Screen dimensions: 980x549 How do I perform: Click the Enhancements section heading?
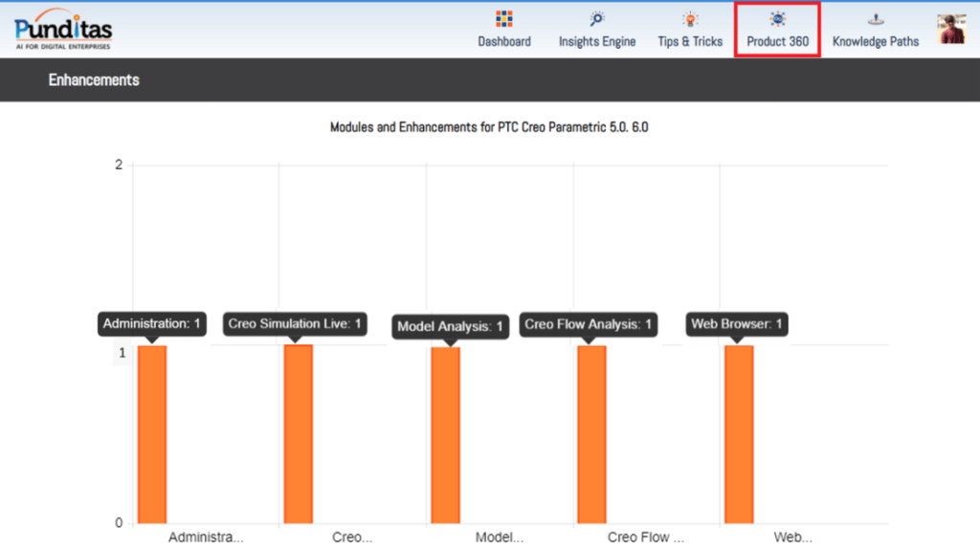[x=94, y=80]
